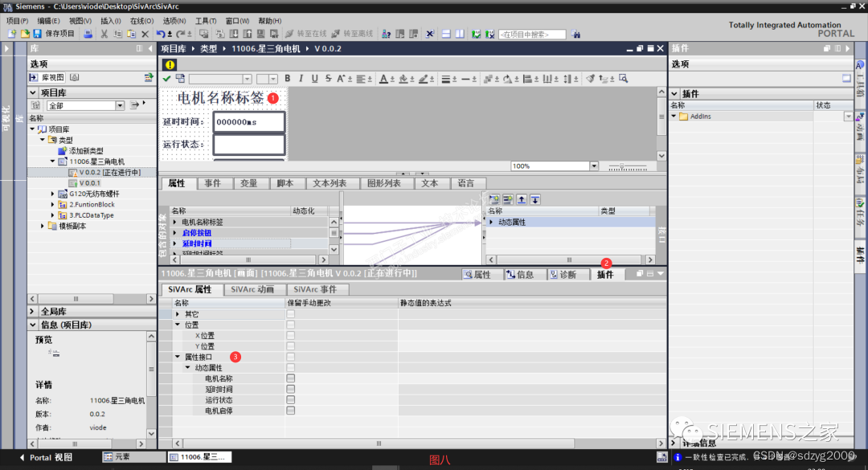868x470 pixels.
Task: Open the 100% zoom dropdown
Action: point(593,166)
